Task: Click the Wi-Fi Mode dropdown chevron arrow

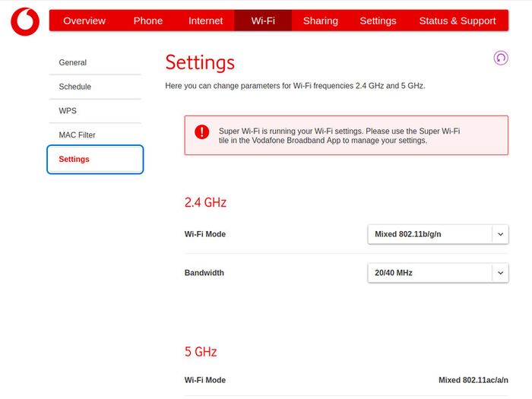Action: (500, 234)
